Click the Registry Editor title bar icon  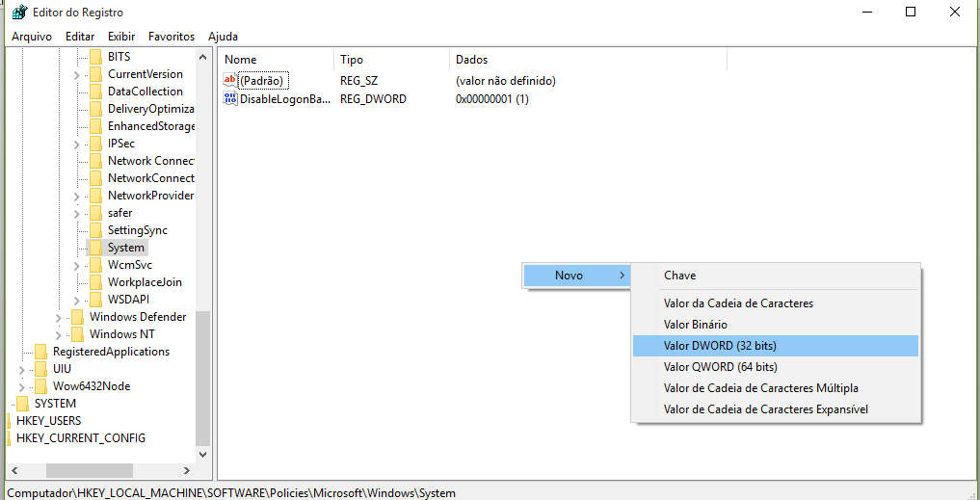tap(19, 13)
